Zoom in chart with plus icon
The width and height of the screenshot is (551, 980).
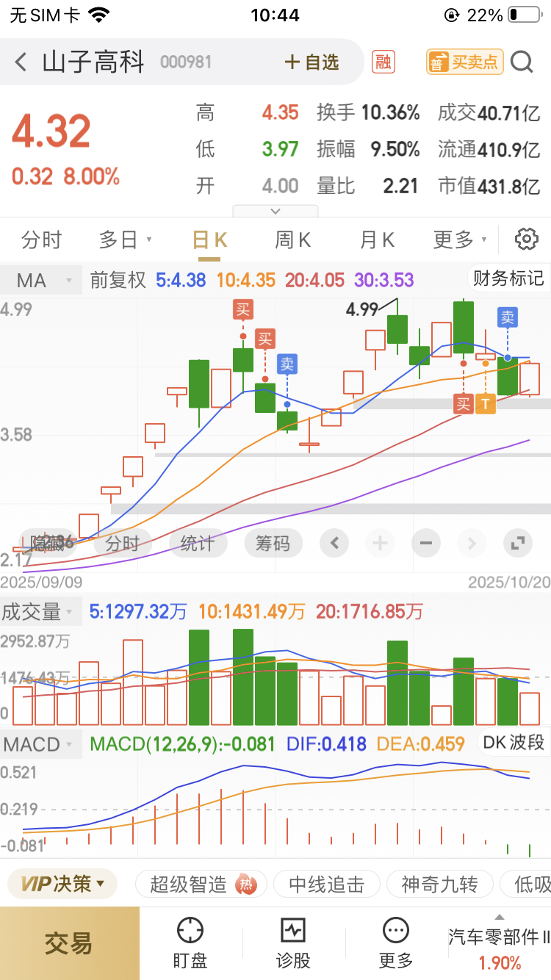click(380, 544)
